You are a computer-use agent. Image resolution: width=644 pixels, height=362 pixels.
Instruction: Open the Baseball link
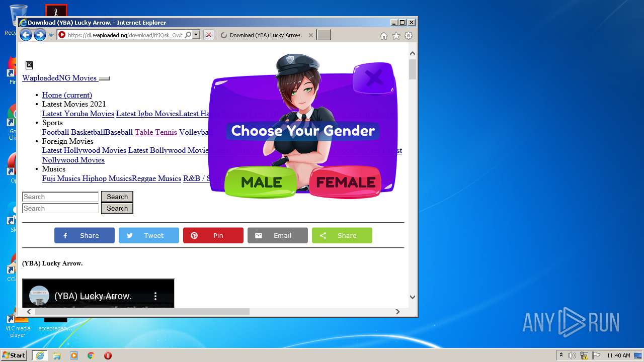(119, 132)
